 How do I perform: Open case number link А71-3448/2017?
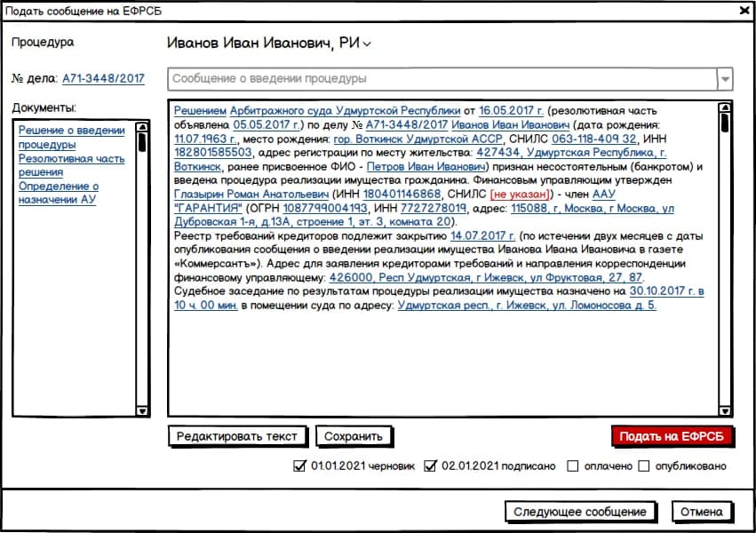pyautogui.click(x=103, y=79)
